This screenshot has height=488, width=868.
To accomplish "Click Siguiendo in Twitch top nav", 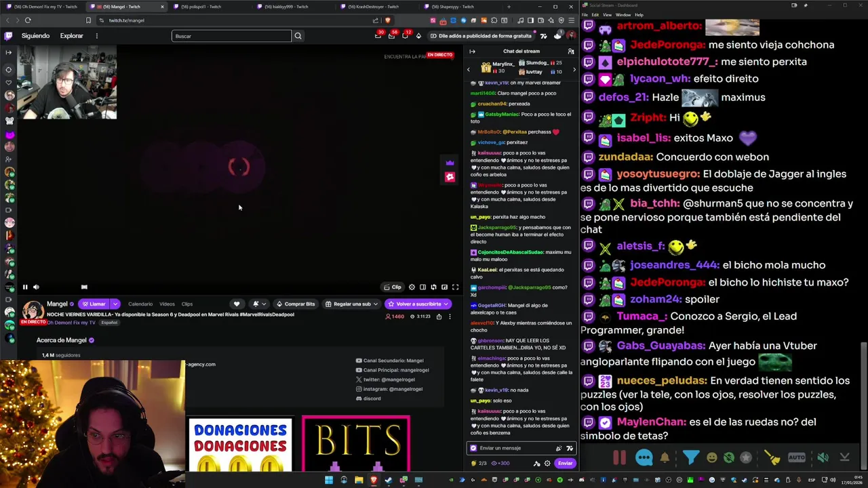I will point(35,36).
